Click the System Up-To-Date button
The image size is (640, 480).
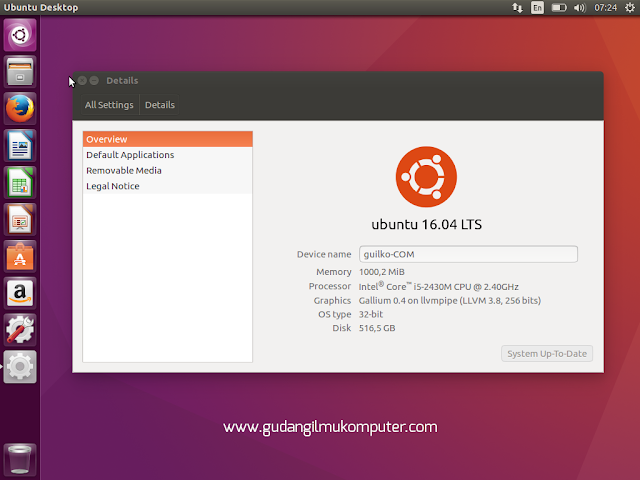[x=547, y=353]
